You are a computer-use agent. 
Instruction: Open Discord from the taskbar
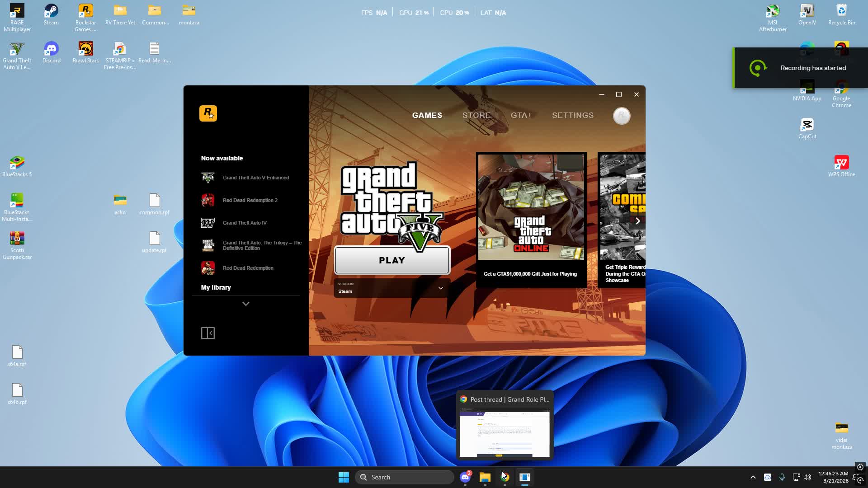(465, 477)
